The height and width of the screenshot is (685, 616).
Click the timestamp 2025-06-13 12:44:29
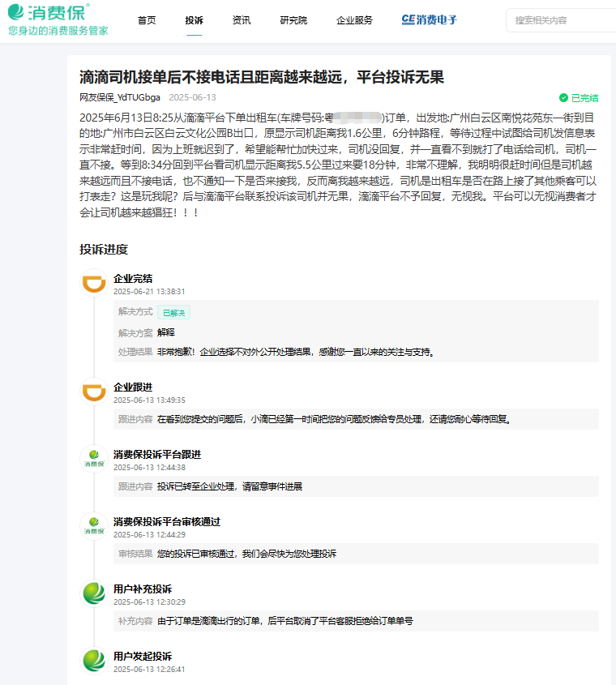tap(149, 535)
